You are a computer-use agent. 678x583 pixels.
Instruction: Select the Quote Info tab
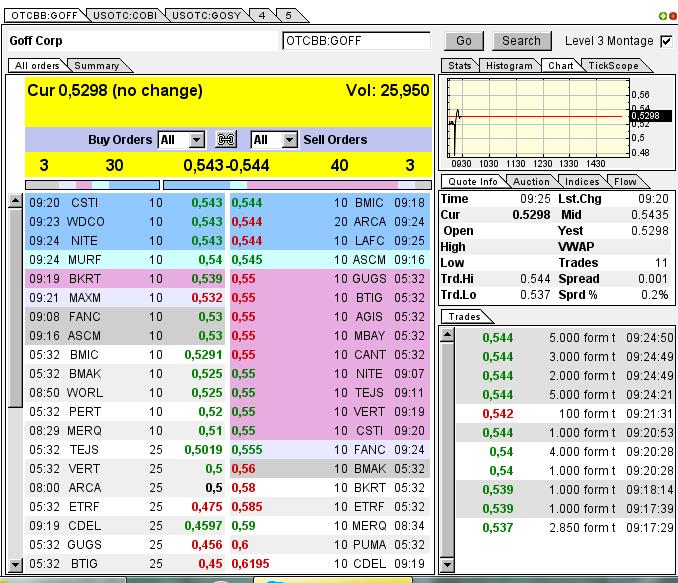(473, 182)
